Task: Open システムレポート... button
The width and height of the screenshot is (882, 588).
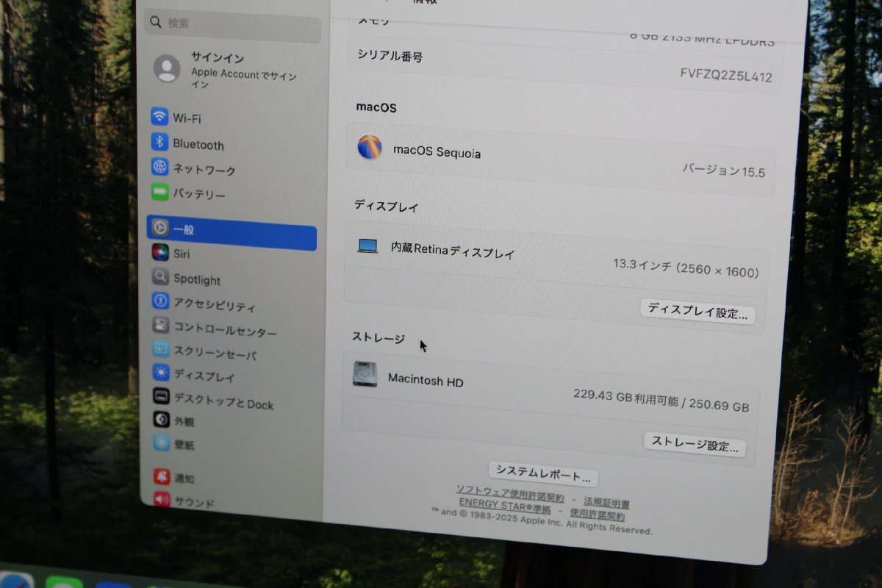Action: coord(543,473)
